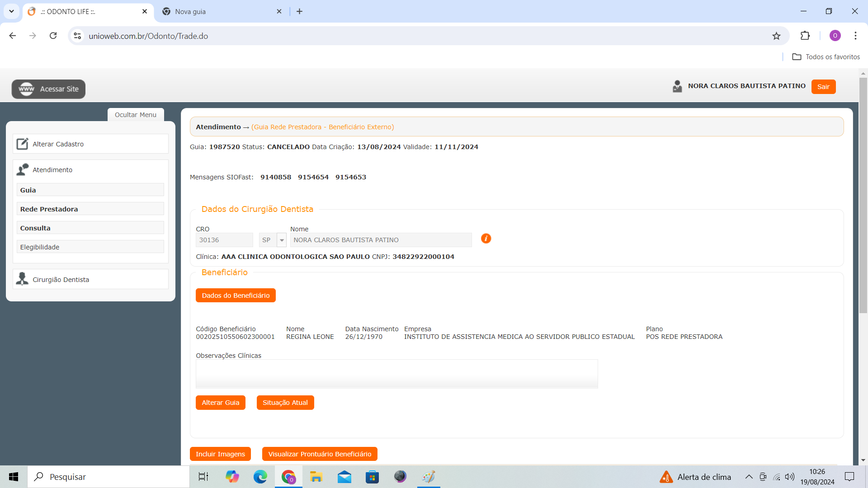Click the www globe Acessar Site icon

[x=26, y=89]
